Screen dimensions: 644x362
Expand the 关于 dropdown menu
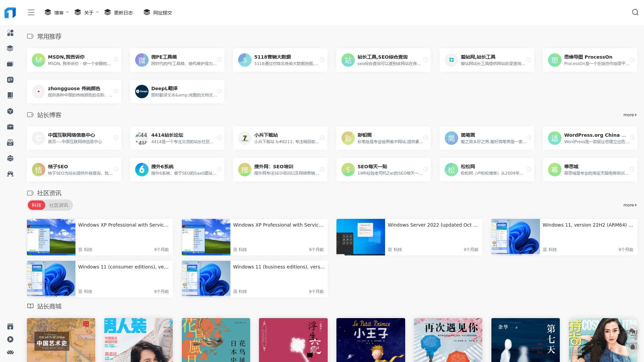tap(87, 12)
